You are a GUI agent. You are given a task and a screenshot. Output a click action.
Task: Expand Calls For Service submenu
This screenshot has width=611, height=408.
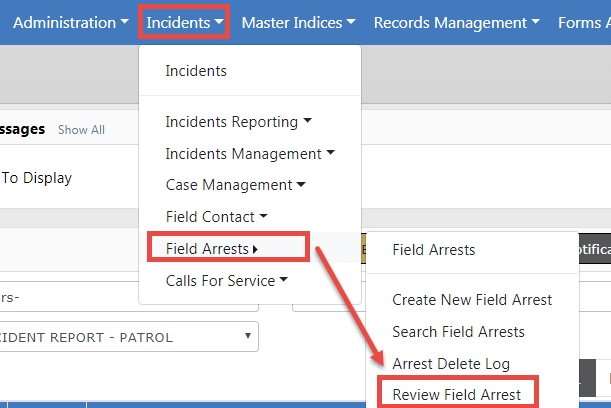[x=226, y=281]
